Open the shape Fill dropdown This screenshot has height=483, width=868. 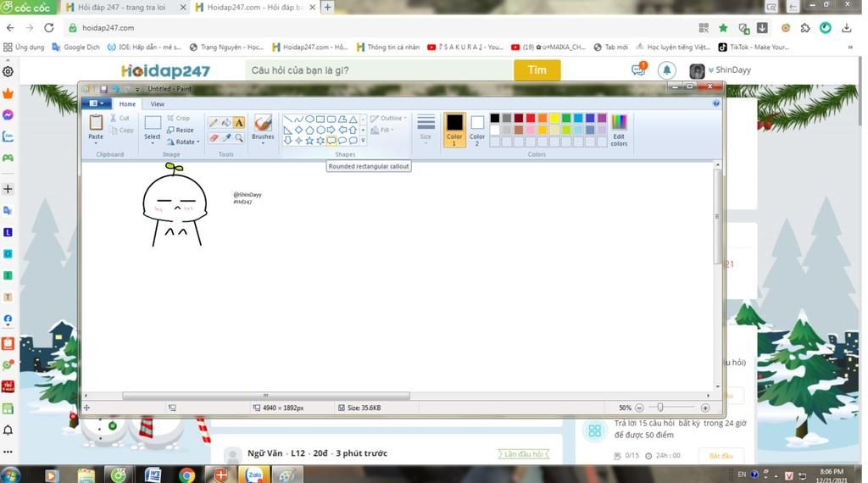pyautogui.click(x=382, y=130)
